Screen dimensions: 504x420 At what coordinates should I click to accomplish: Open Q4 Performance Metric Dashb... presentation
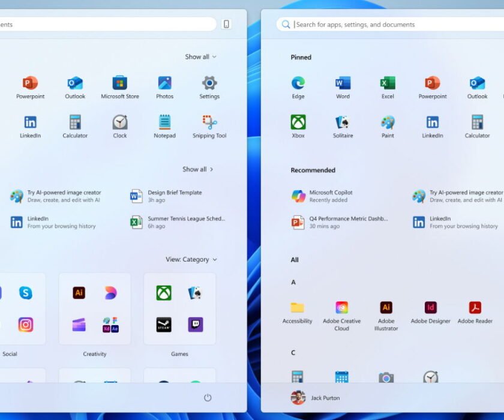point(340,222)
